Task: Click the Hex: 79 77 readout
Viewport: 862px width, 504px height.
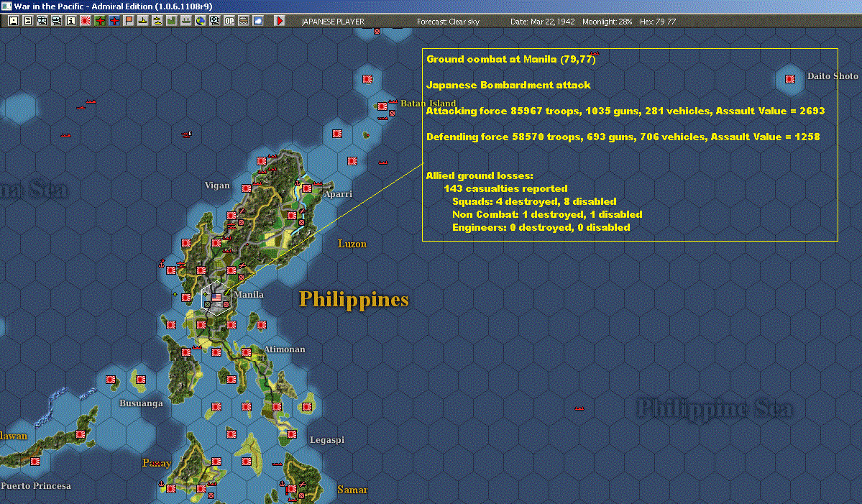Action: pos(658,22)
